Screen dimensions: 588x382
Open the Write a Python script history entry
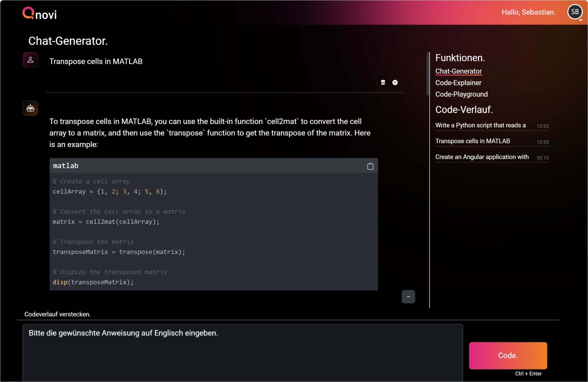pos(480,125)
